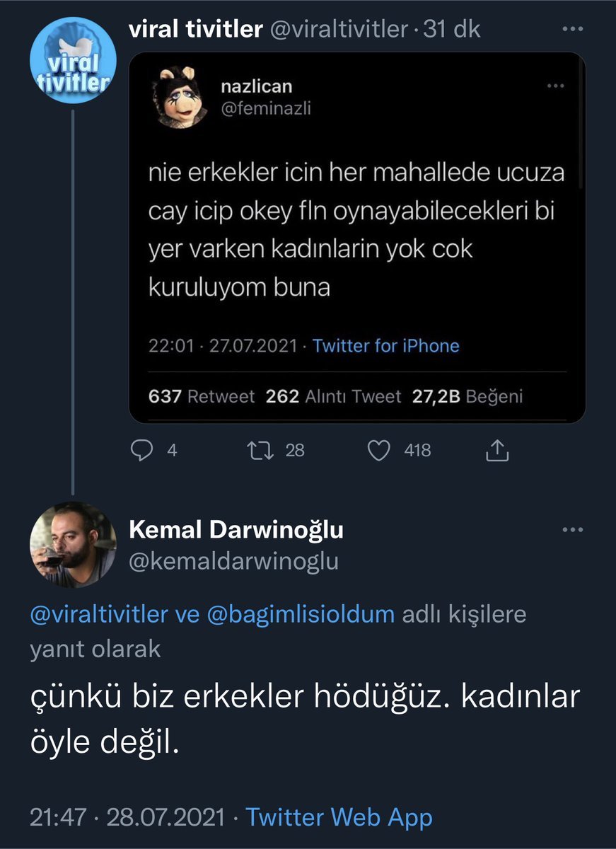Image resolution: width=616 pixels, height=849 pixels.
Task: Open viral tivitler tweet more options
Action: click(572, 30)
